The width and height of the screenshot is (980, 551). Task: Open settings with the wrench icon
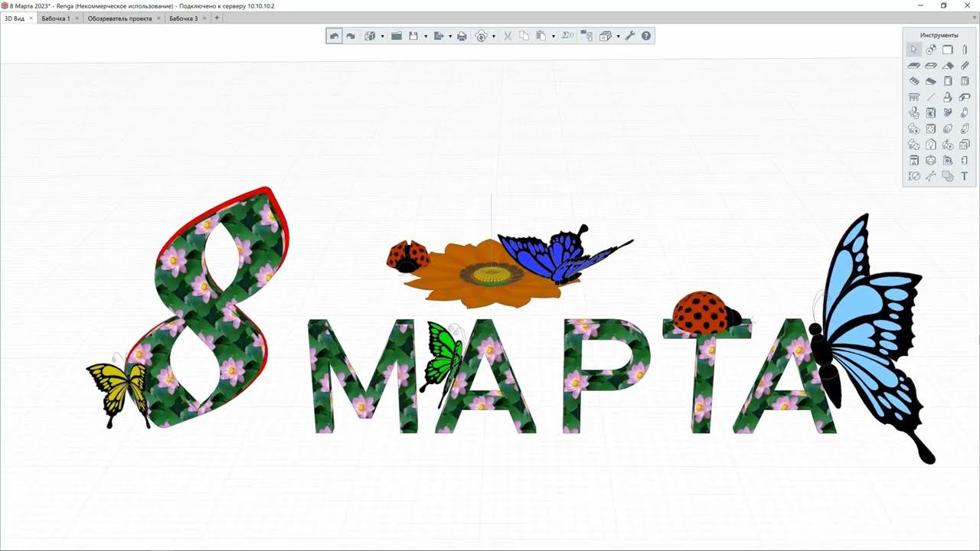(630, 36)
